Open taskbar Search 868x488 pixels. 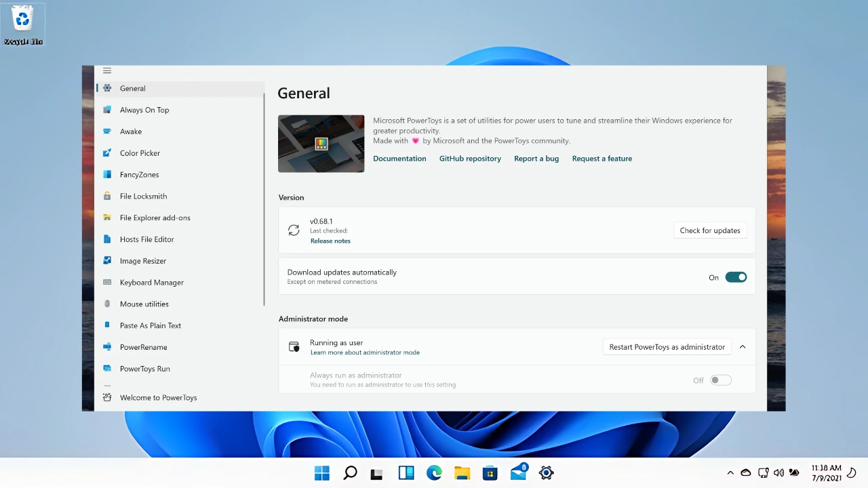click(x=350, y=473)
